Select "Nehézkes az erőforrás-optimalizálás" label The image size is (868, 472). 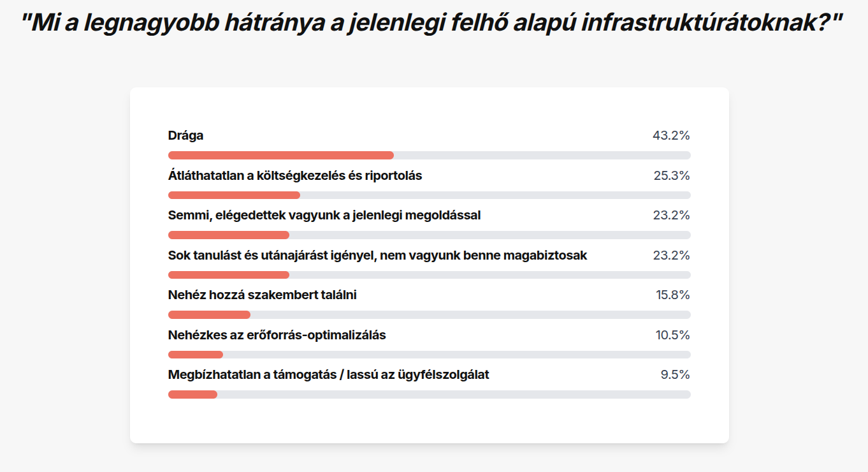coord(277,335)
